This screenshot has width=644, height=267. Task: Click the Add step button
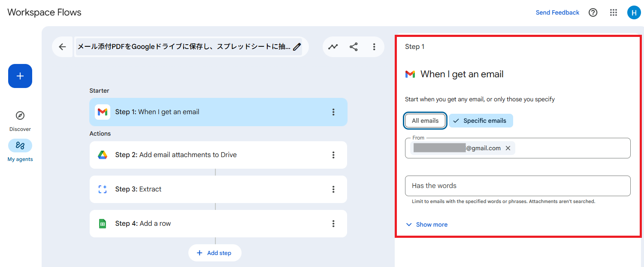tap(215, 253)
